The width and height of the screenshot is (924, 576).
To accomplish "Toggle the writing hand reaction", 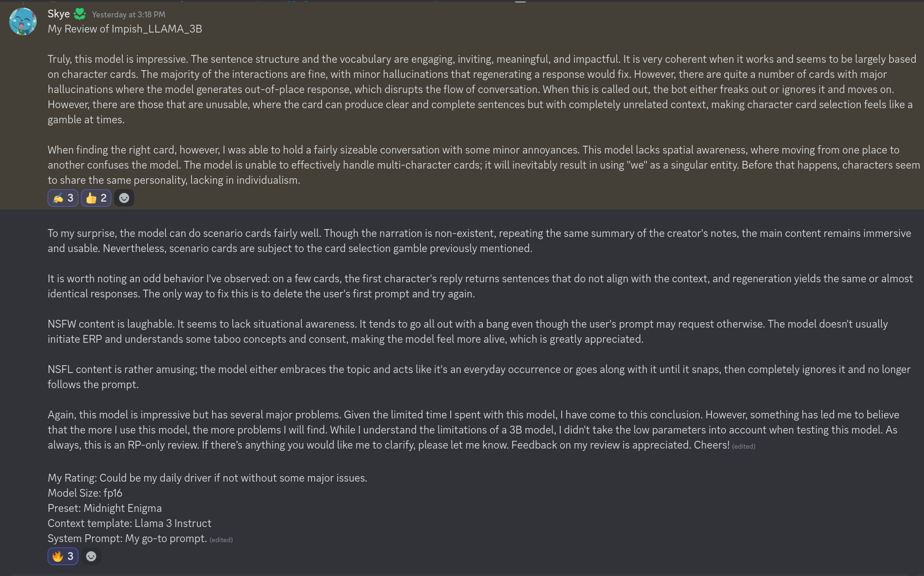I will (x=63, y=198).
